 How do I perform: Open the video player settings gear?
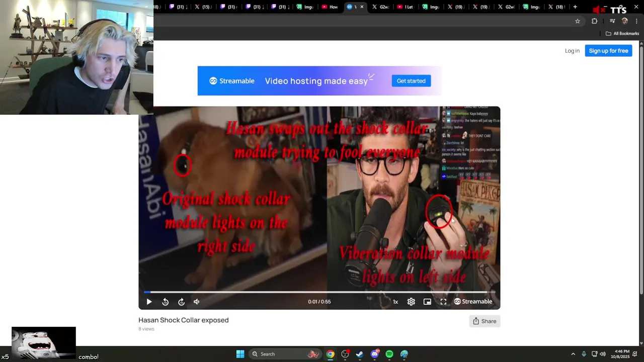click(411, 302)
